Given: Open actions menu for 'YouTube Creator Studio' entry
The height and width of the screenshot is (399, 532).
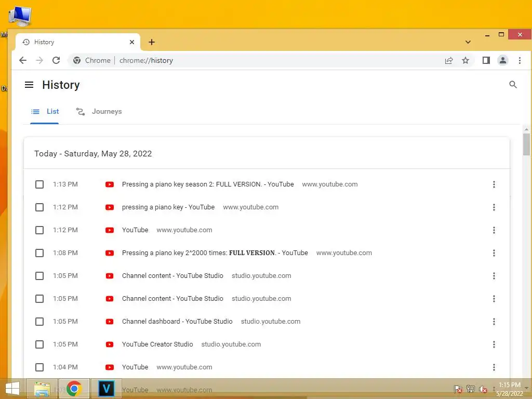Looking at the screenshot, I should click(494, 344).
